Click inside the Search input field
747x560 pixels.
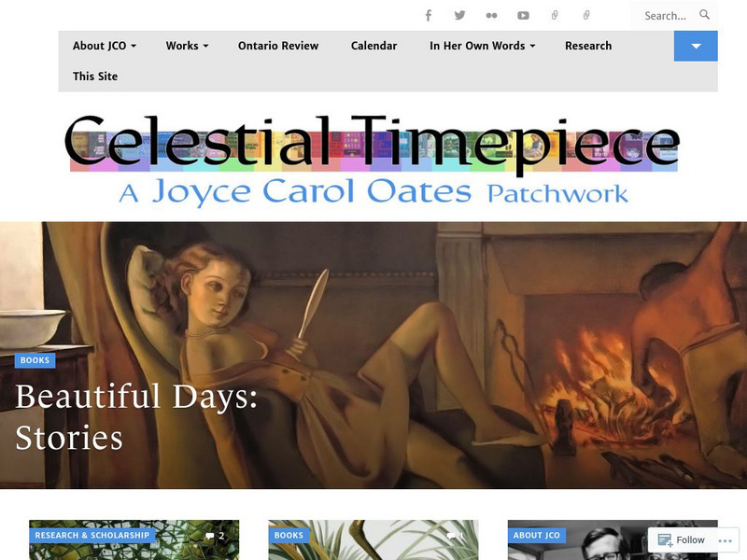(x=663, y=14)
